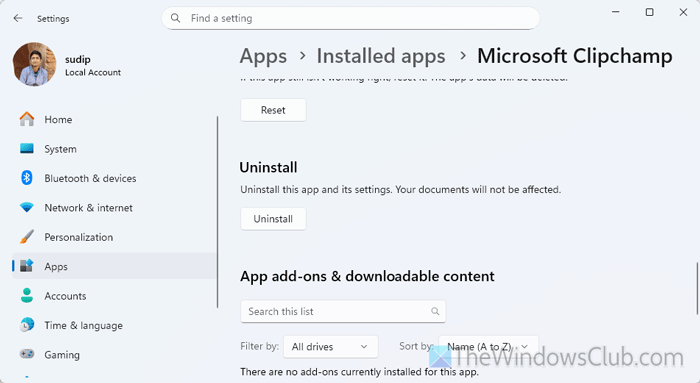Click the System monitor icon
The image size is (700, 383).
[27, 149]
